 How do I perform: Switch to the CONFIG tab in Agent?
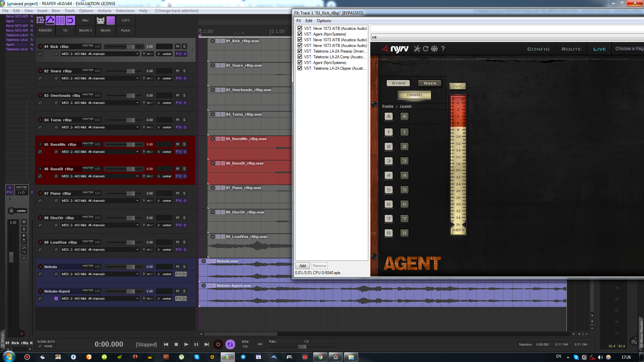click(x=538, y=49)
